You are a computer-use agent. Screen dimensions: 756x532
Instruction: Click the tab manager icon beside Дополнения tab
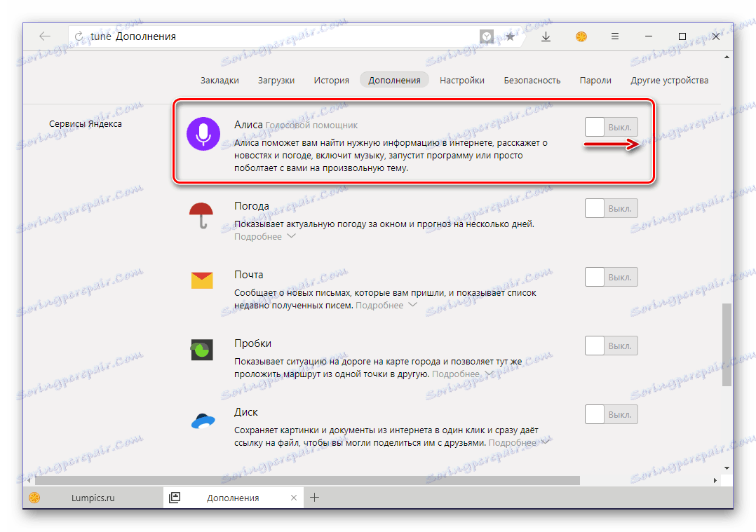175,498
